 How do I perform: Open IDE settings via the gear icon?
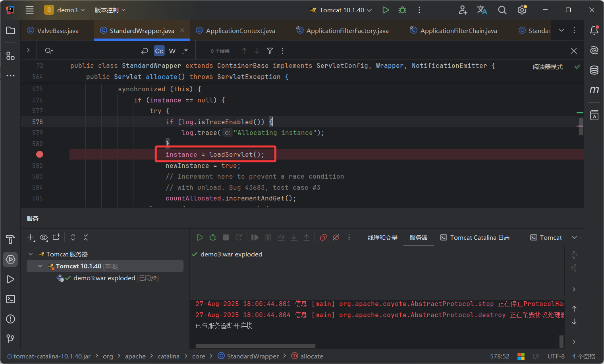(522, 10)
